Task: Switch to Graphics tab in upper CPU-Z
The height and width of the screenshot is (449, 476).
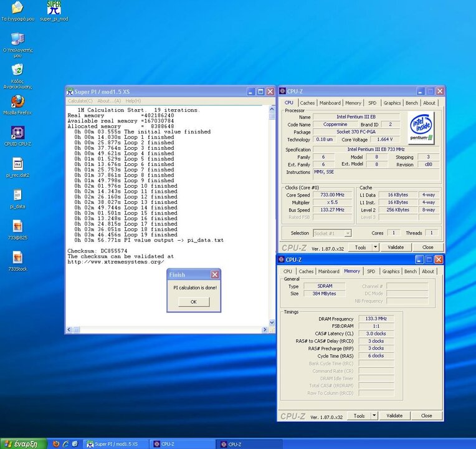Action: (392, 103)
